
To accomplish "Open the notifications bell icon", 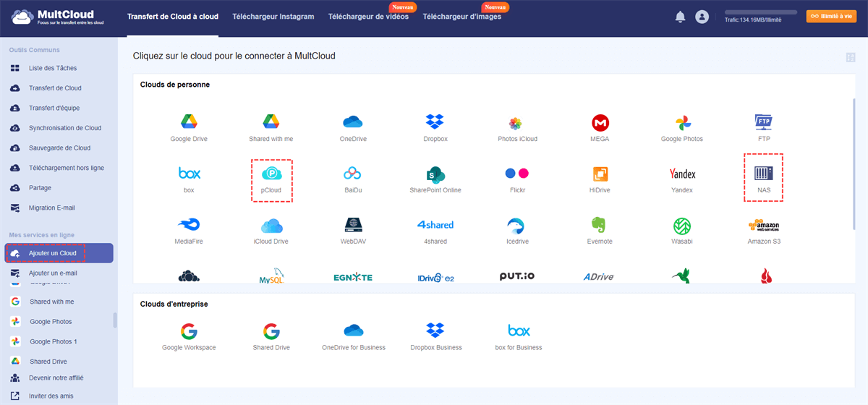I will point(680,17).
